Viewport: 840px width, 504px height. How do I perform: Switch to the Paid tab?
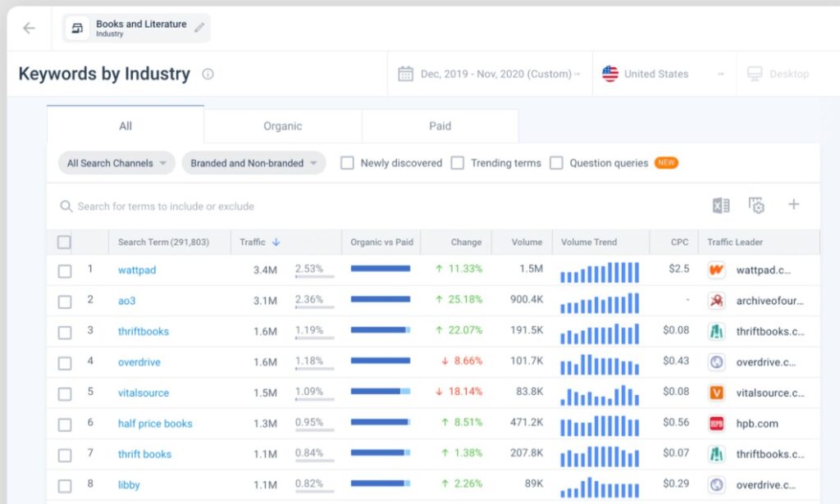440,125
